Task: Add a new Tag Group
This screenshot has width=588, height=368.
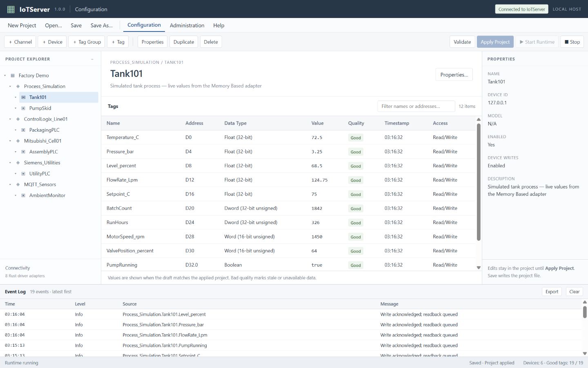Action: coord(87,42)
